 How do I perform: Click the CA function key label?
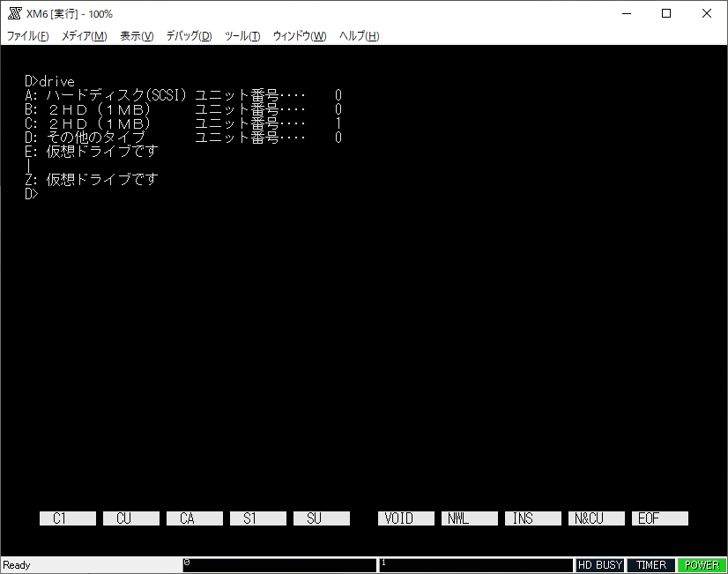point(195,518)
